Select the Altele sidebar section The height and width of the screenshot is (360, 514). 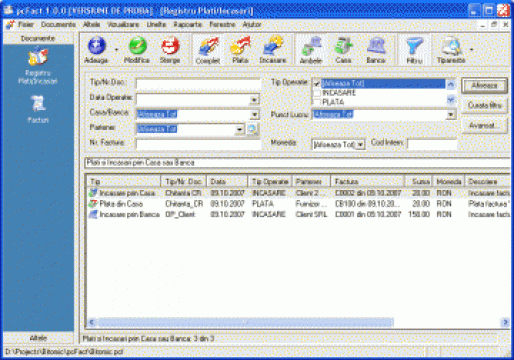pyautogui.click(x=38, y=338)
